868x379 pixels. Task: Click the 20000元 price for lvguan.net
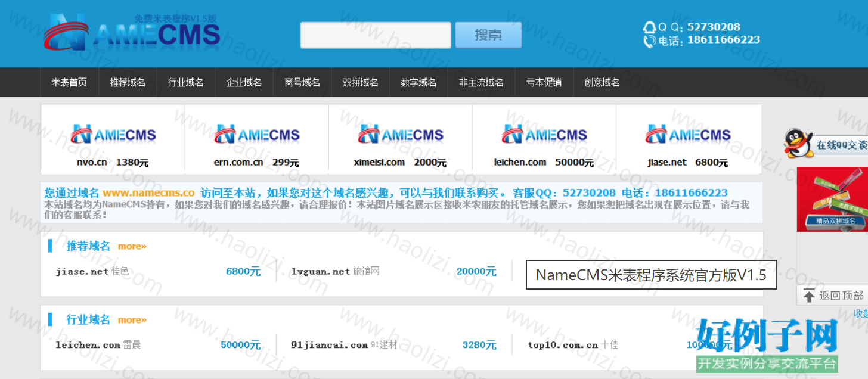476,271
